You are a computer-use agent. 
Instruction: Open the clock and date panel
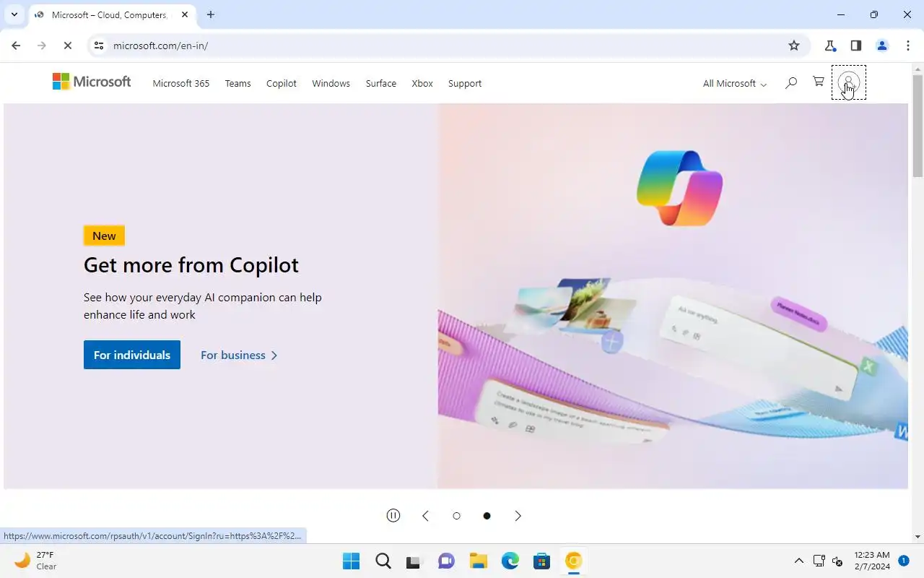(871, 561)
